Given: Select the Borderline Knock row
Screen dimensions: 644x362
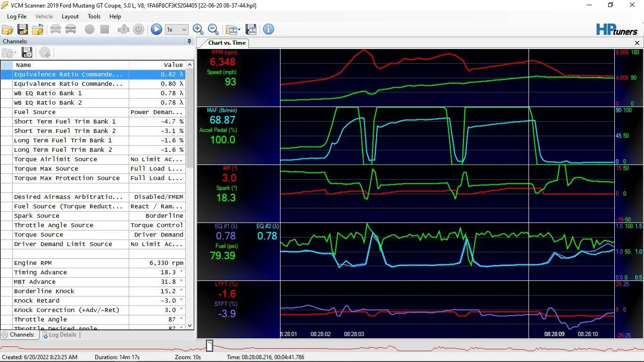Looking at the screenshot, I should coord(93,291).
